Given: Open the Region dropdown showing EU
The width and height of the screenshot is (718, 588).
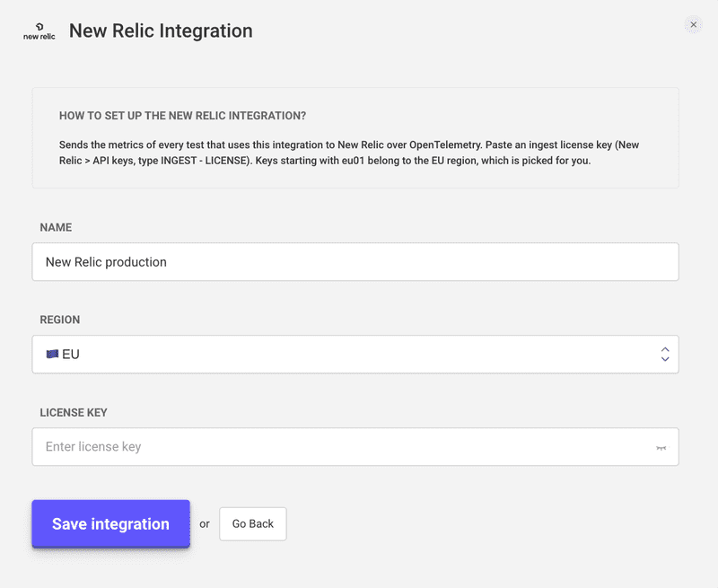Looking at the screenshot, I should (355, 355).
